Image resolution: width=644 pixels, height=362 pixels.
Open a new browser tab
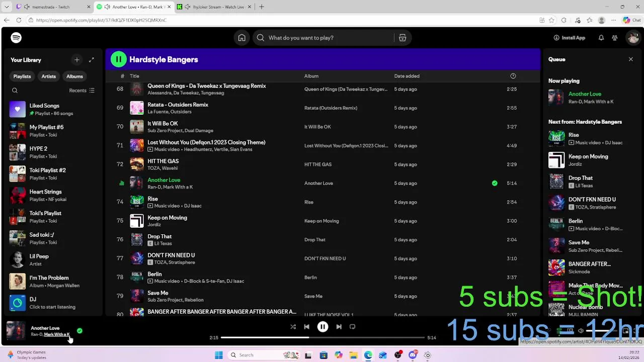262,7
